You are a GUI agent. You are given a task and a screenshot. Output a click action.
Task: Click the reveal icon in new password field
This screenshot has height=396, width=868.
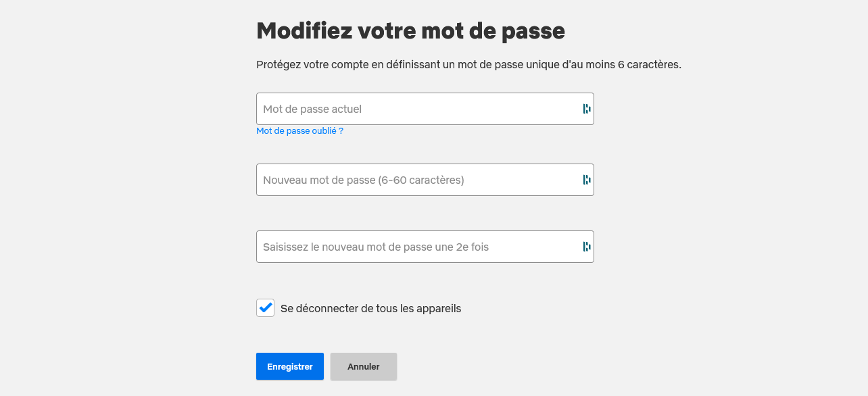pos(585,179)
